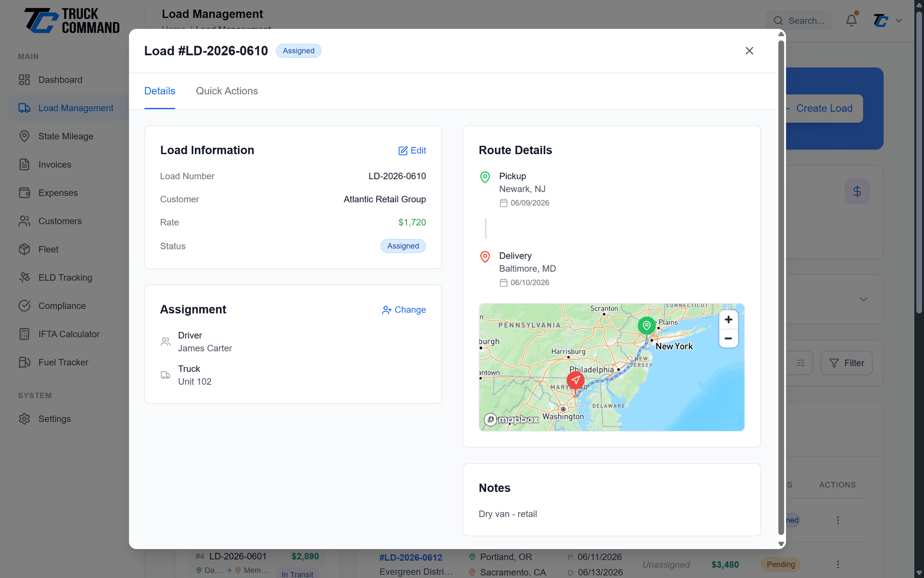Edit the load information

click(x=412, y=150)
